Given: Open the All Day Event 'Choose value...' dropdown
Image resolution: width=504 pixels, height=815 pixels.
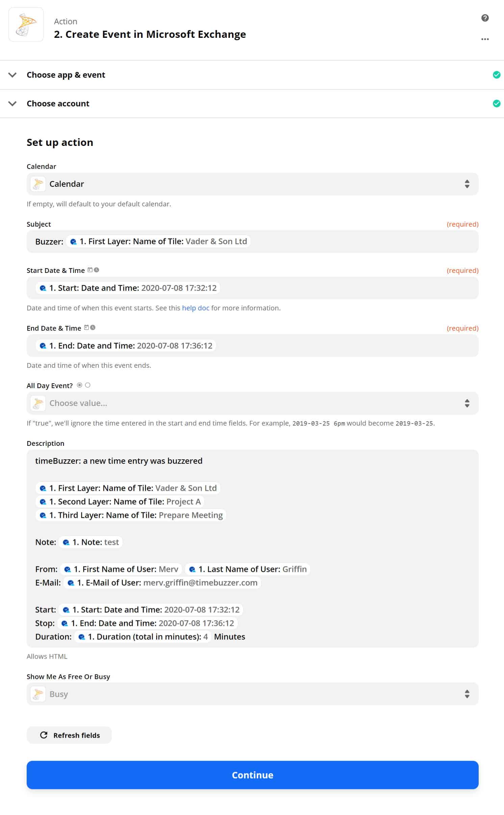Looking at the screenshot, I should (x=252, y=403).
